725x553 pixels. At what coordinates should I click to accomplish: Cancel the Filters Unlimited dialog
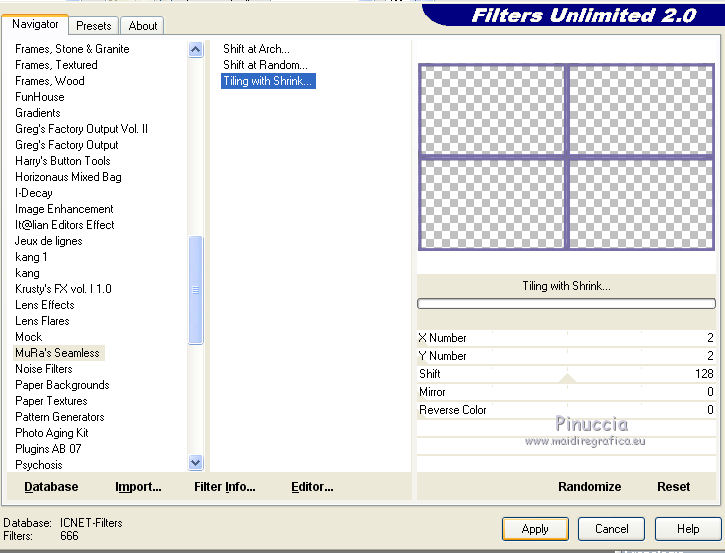tap(611, 529)
